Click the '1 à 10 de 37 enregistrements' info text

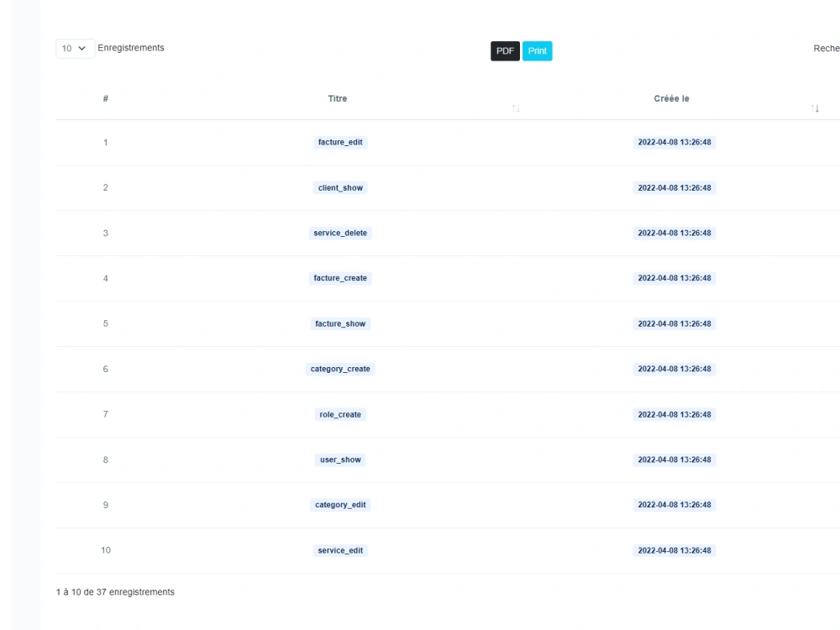[x=115, y=592]
